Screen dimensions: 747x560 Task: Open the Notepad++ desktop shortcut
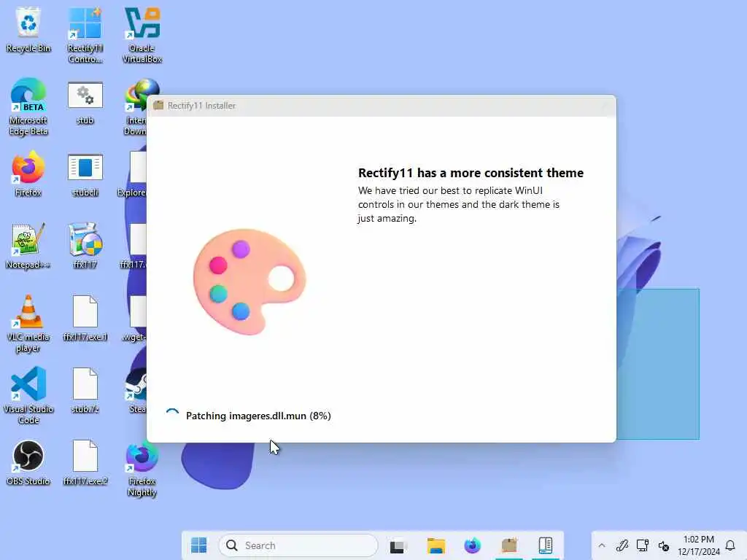coord(28,246)
